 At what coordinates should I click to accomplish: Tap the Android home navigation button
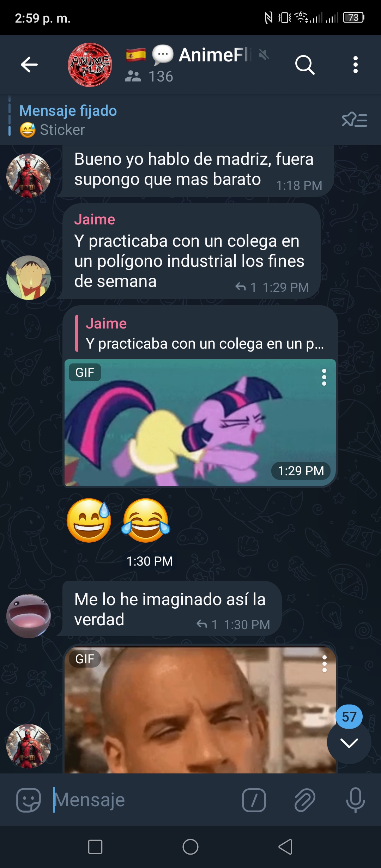click(190, 846)
